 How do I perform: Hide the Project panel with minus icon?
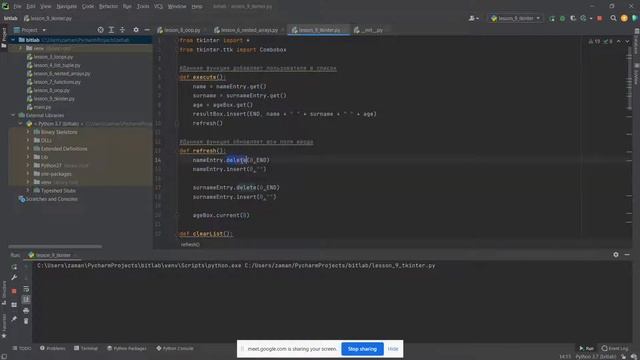[x=147, y=30]
